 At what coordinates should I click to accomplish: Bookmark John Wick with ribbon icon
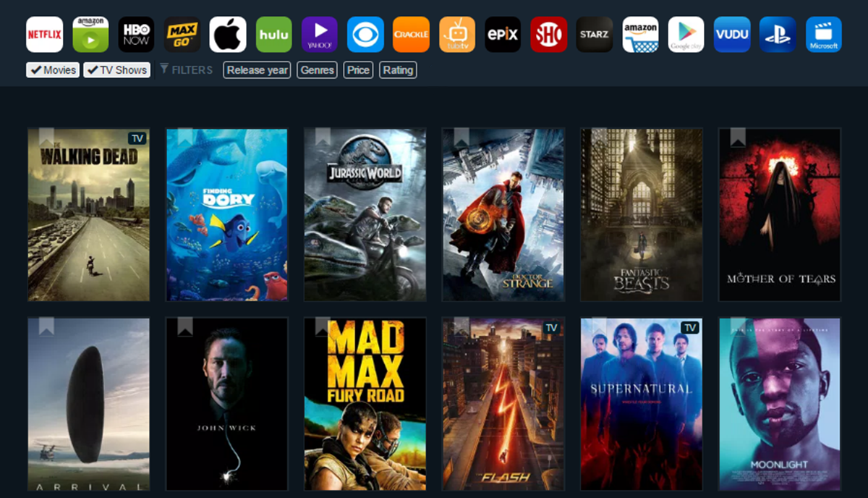coord(184,326)
